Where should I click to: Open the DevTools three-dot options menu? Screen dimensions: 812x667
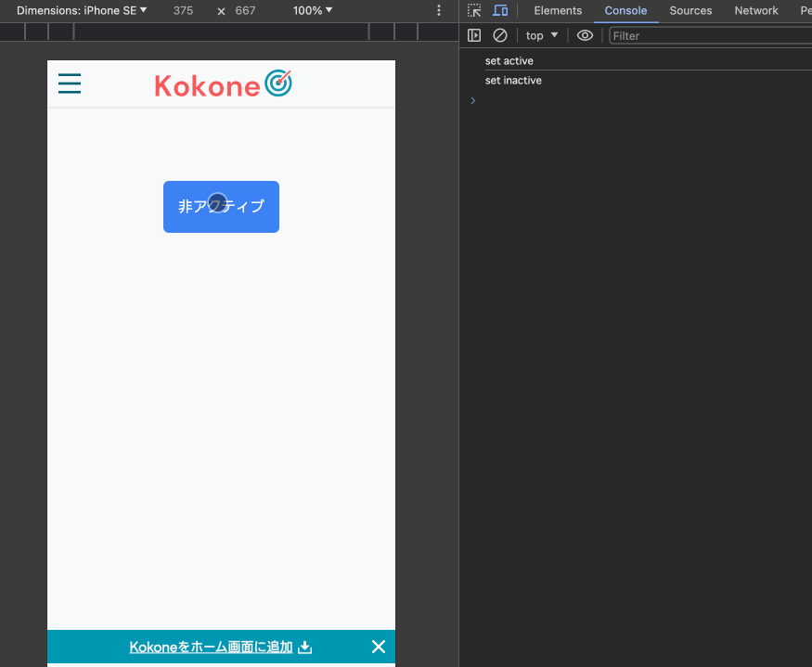(x=439, y=10)
